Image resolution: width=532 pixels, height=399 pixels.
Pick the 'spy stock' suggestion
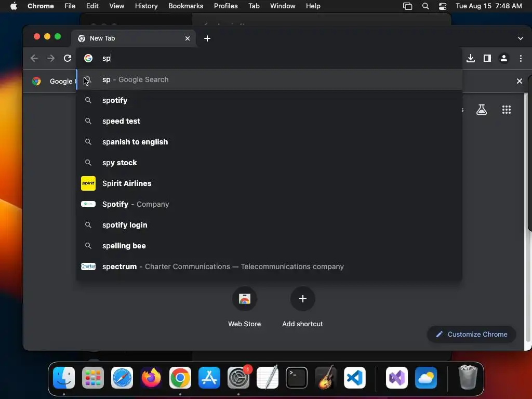pyautogui.click(x=269, y=163)
